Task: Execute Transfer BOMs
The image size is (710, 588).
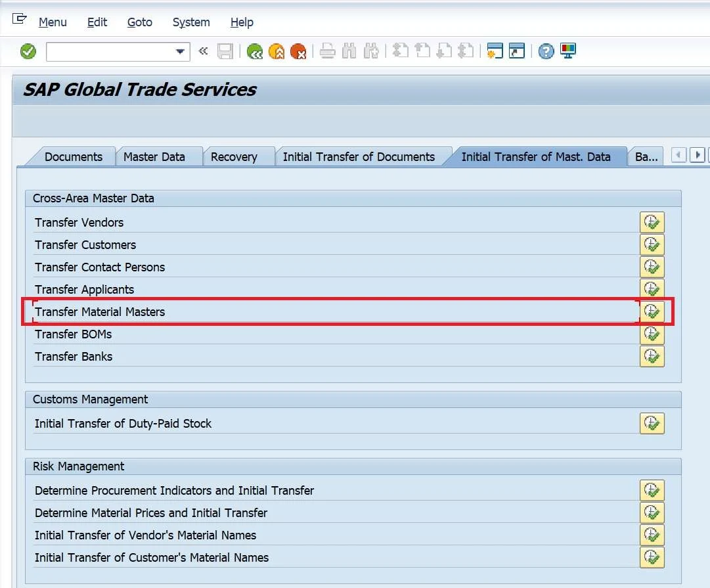Action: pyautogui.click(x=652, y=333)
